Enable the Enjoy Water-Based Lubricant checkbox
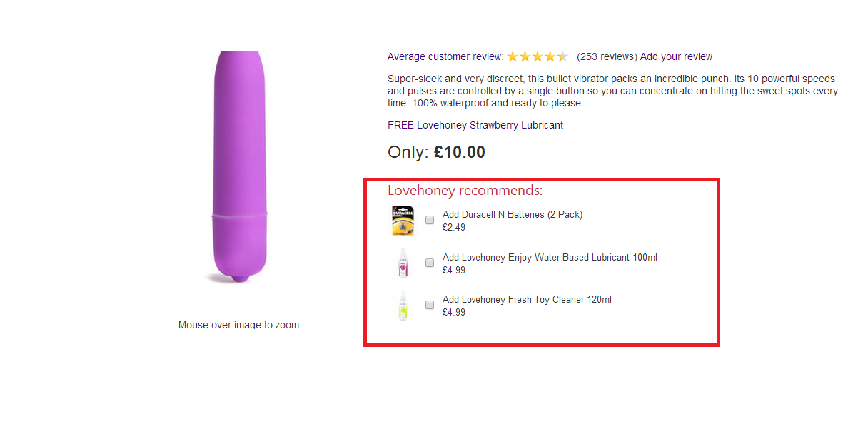Viewport: 868px width, 422px height. [x=430, y=263]
